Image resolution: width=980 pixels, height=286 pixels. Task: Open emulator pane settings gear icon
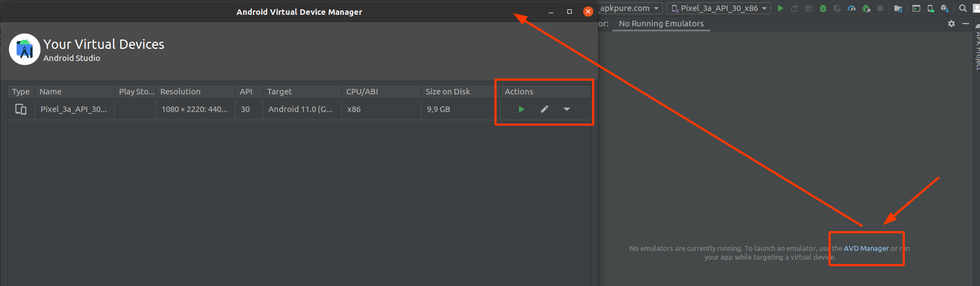tap(951, 24)
